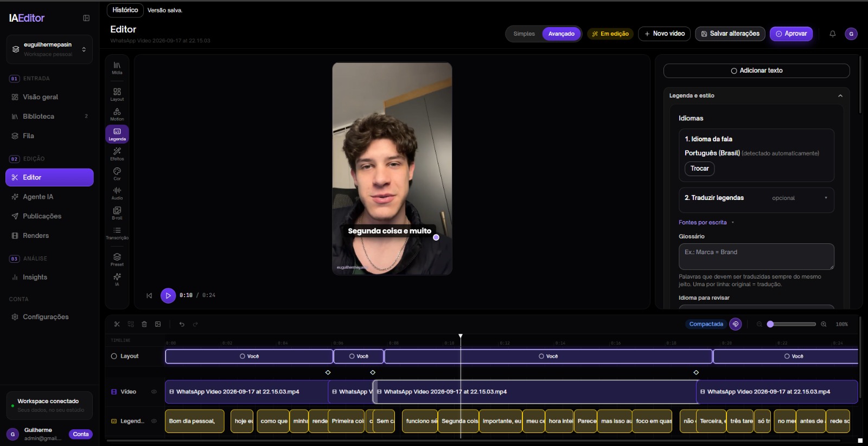Expand Fontes por escrita options
This screenshot has width=868, height=446.
coord(706,223)
